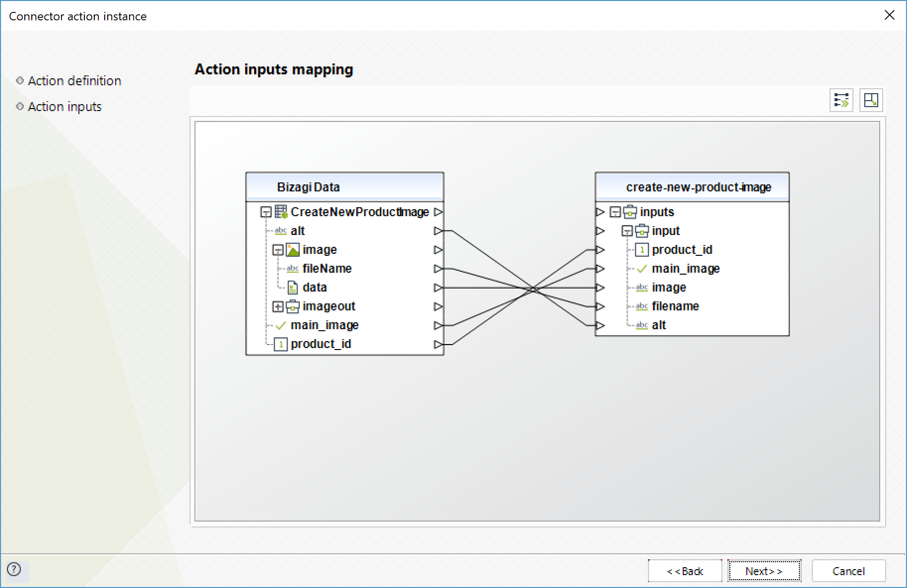Select the Action definition step

click(74, 81)
